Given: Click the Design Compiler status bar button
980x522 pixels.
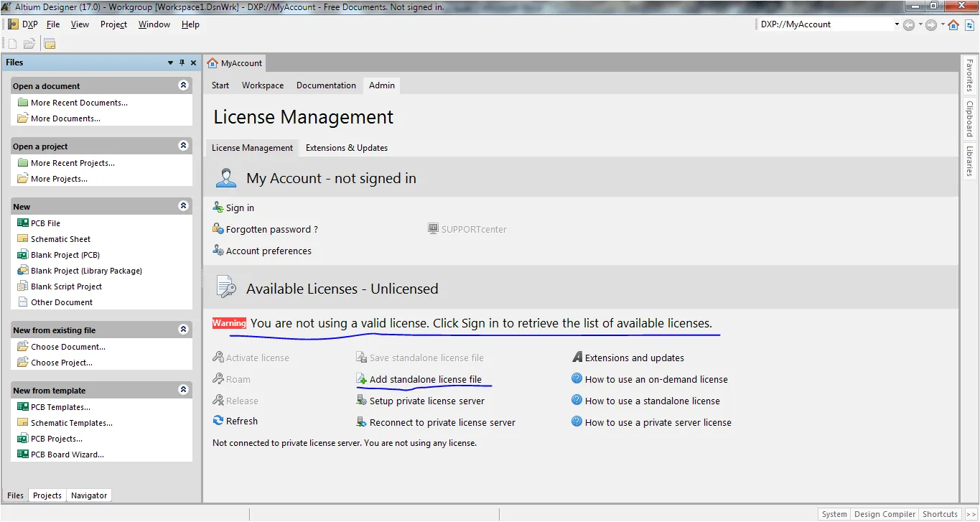Looking at the screenshot, I should [x=884, y=514].
